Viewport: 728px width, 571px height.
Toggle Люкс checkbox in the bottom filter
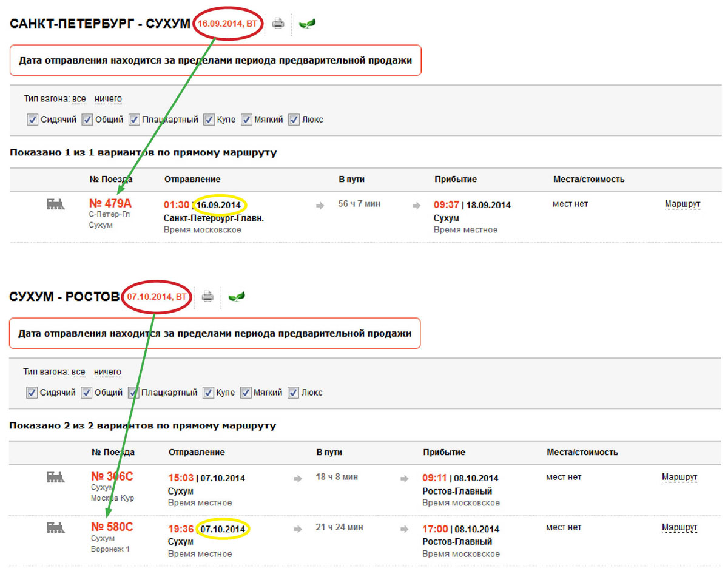293,393
